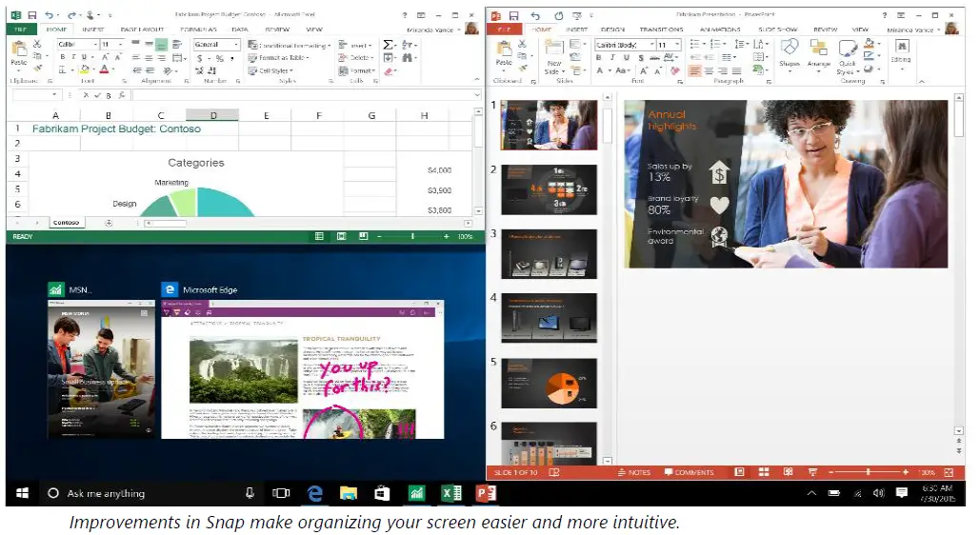Expand Conditional Formatting menu in Excel

point(289,45)
